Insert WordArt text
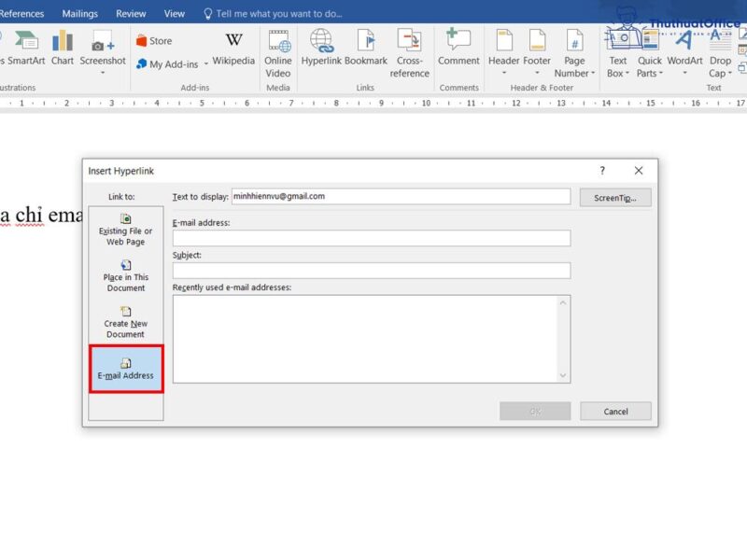The width and height of the screenshot is (747, 560). (x=684, y=49)
